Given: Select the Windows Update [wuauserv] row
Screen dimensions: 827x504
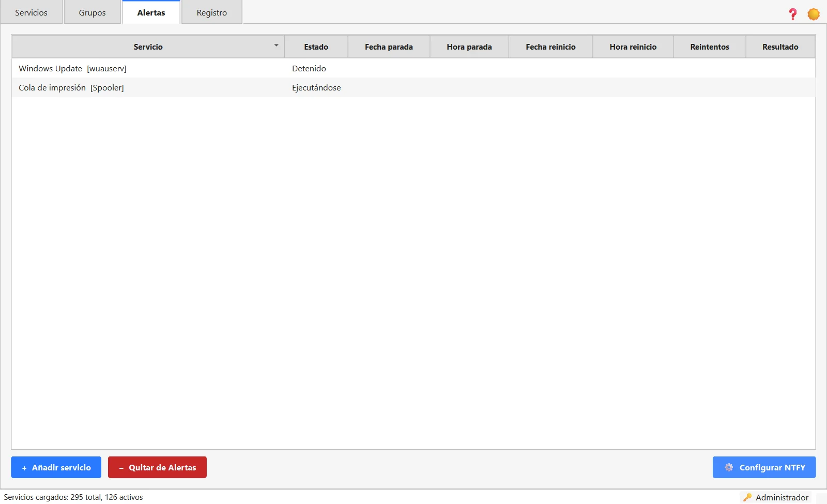Looking at the screenshot, I should 413,68.
